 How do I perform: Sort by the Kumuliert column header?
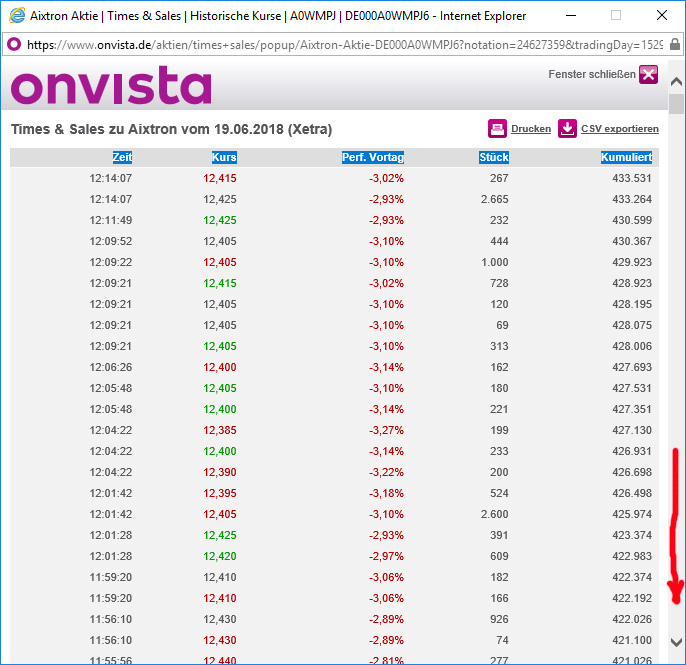coord(626,157)
